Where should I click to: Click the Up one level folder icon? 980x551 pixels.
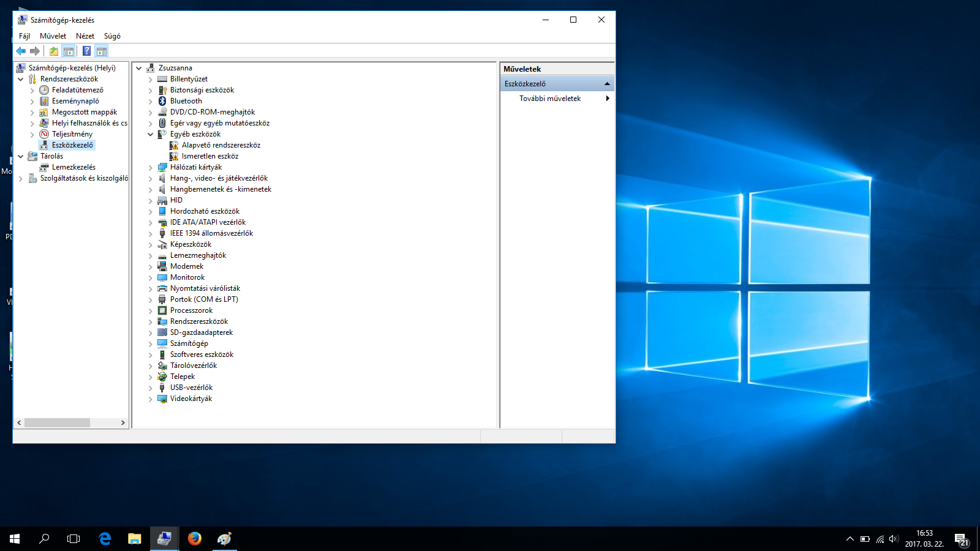(54, 51)
